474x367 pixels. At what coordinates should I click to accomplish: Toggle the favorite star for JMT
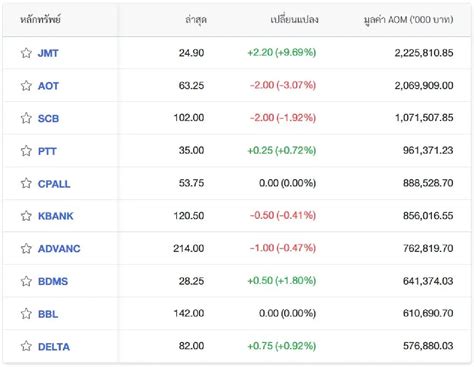pos(26,53)
